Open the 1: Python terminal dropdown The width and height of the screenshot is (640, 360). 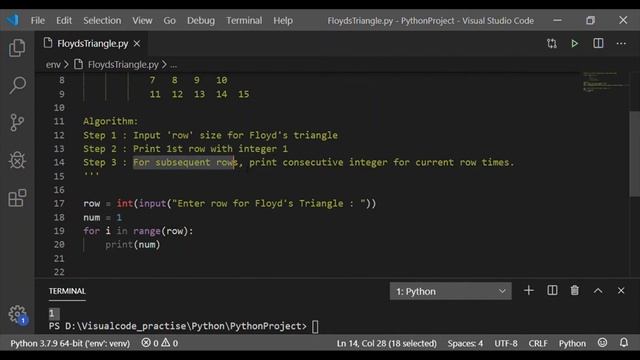point(451,291)
